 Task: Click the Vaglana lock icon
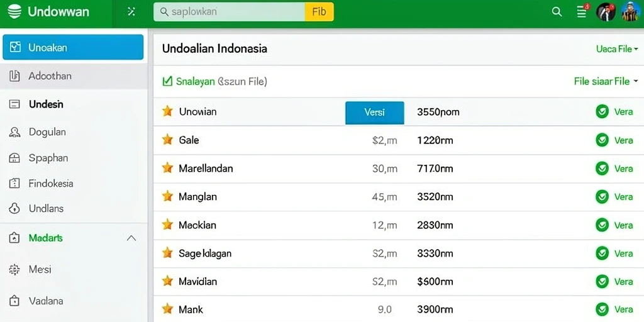click(14, 301)
